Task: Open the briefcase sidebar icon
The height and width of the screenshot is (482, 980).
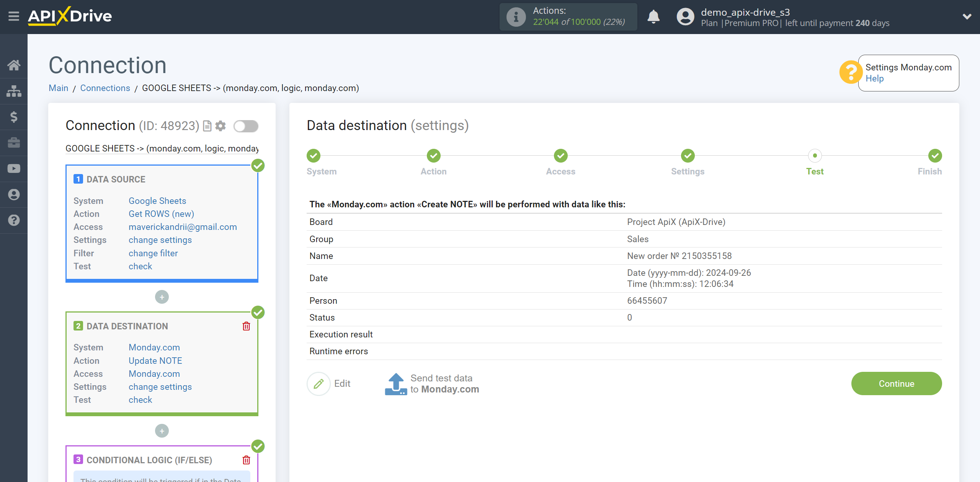Action: tap(14, 143)
